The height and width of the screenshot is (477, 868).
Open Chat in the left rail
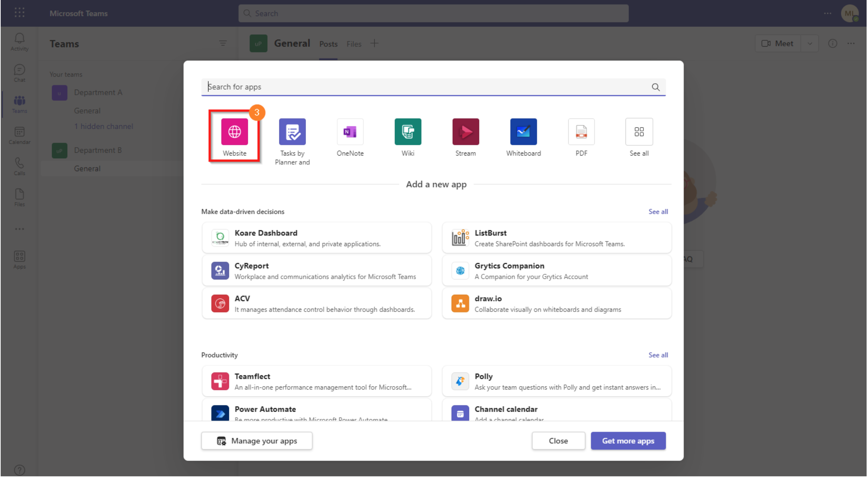click(x=19, y=73)
